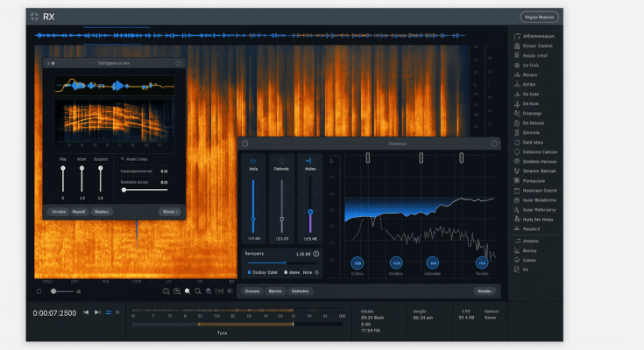Open the Dinidoto Hersaex module
644x350 pixels.
click(x=535, y=162)
